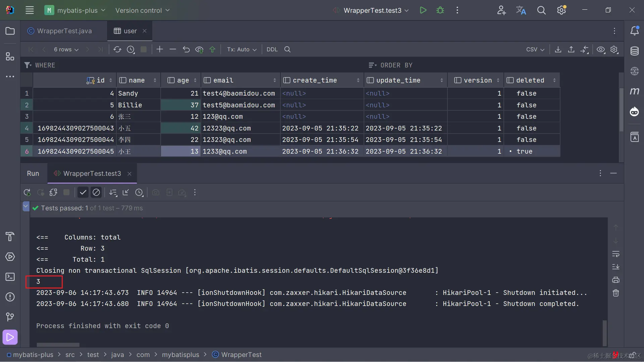
Task: Open the Structure tool window
Action: click(10, 56)
